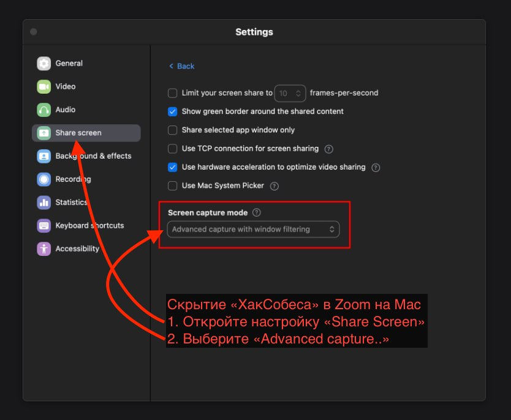This screenshot has height=420, width=511.
Task: Click the Recording icon
Action: coord(44,179)
